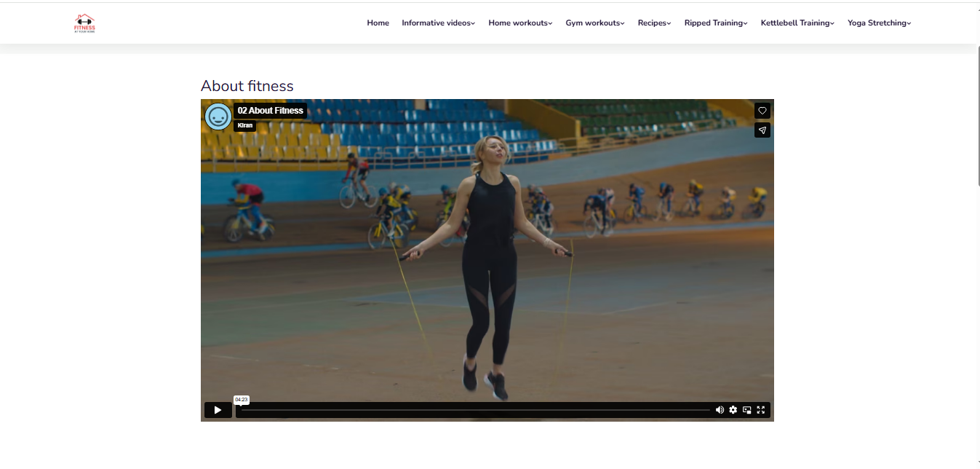
Task: Like the video with heart icon
Action: click(762, 111)
